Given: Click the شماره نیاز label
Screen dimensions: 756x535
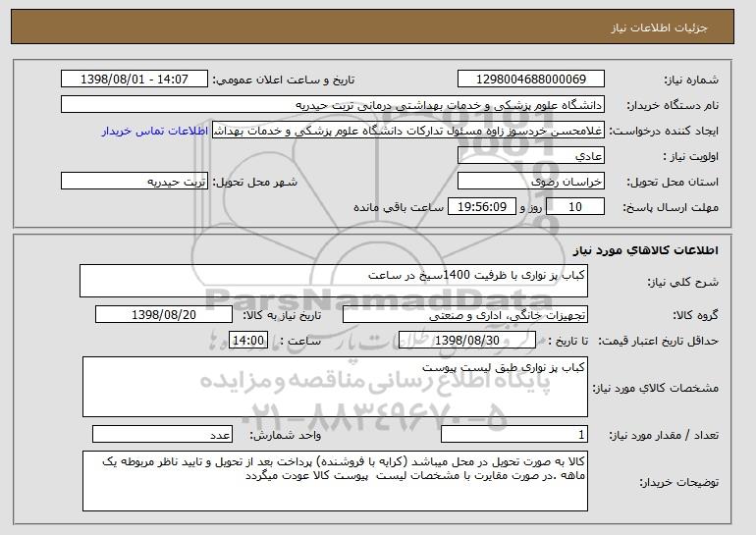Looking at the screenshot, I should tap(691, 80).
